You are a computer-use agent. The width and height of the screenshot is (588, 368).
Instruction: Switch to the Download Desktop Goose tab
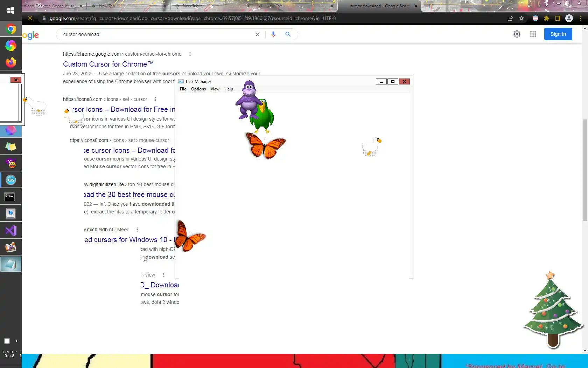[49, 6]
